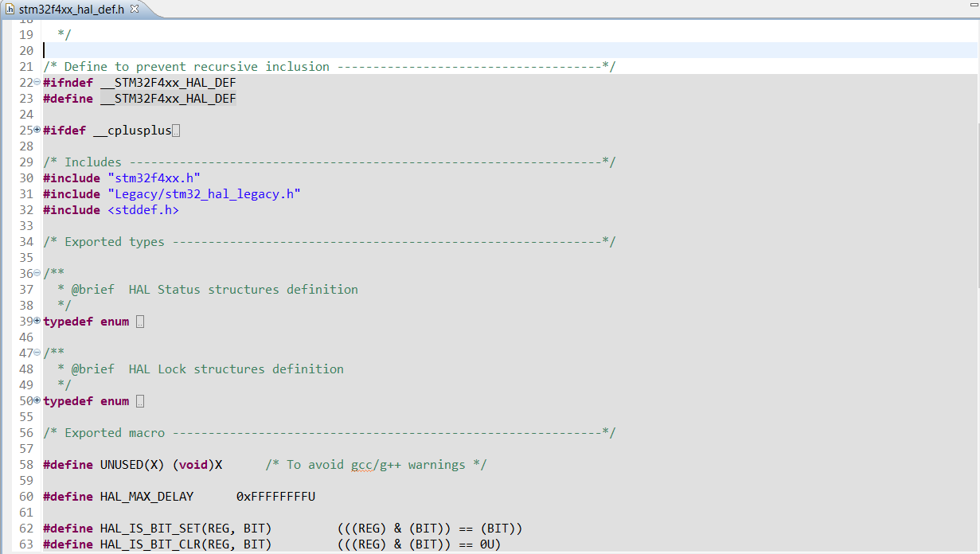980x554 pixels.
Task: Expand the typedef enum on line 50
Action: point(37,400)
